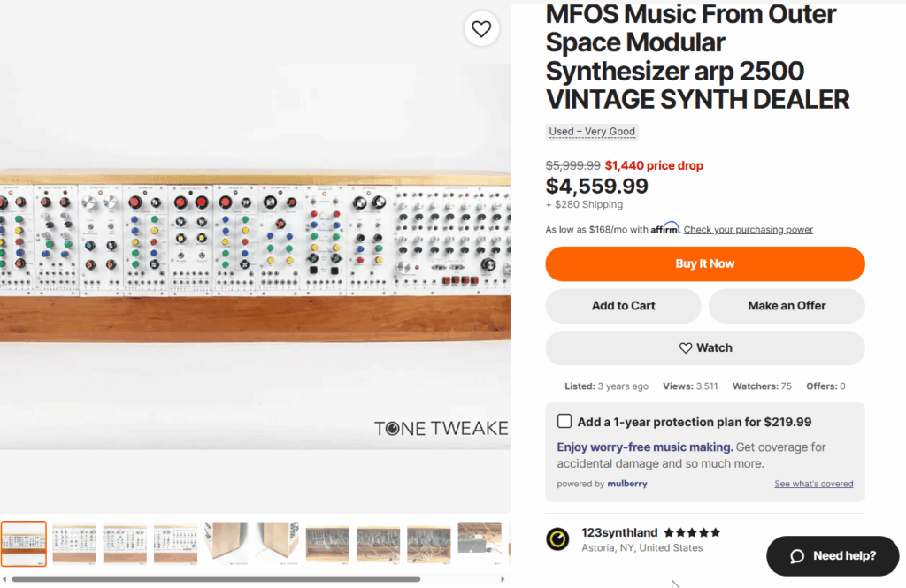Open the mulberry link
Image resolution: width=906 pixels, height=588 pixels.
tap(627, 484)
